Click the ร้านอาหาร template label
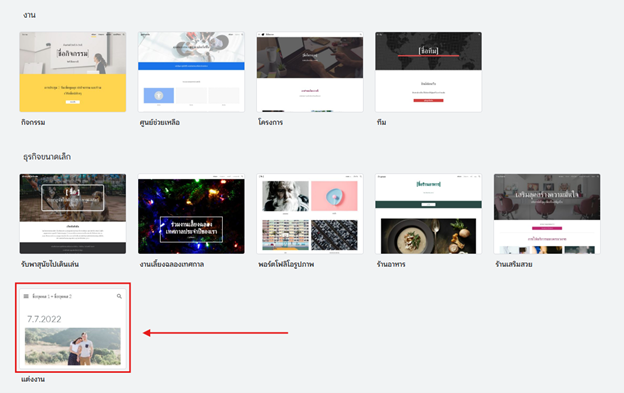The height and width of the screenshot is (393, 624). [x=391, y=264]
